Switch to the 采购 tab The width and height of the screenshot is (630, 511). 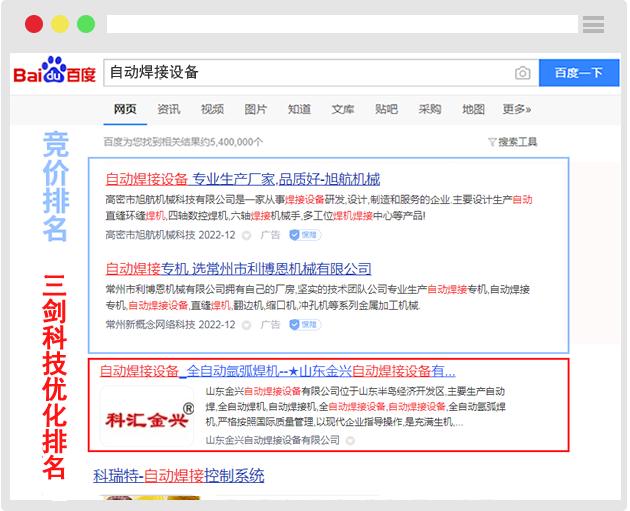[x=430, y=109]
